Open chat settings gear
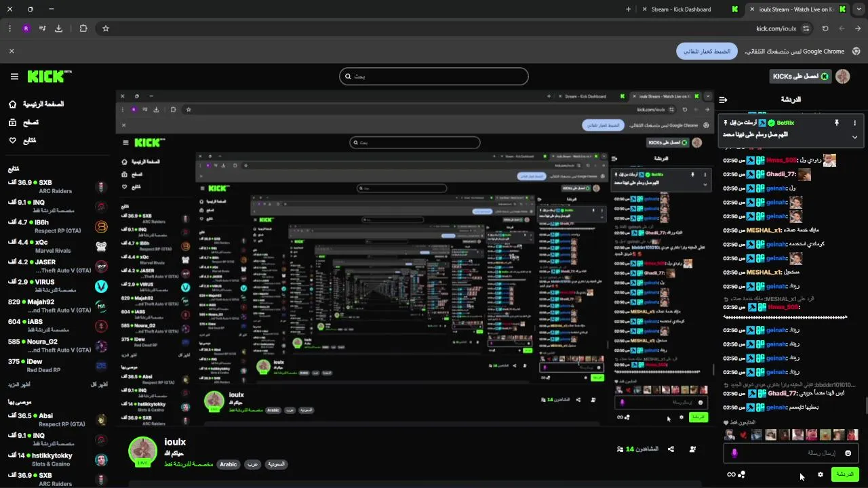The image size is (868, 488). pos(821,474)
